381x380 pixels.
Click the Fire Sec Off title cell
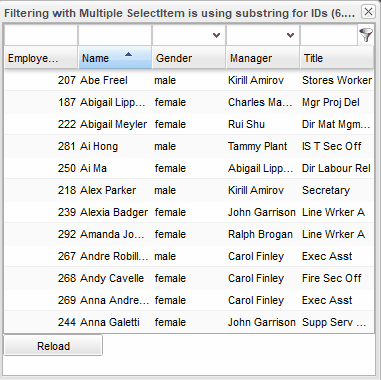point(337,278)
